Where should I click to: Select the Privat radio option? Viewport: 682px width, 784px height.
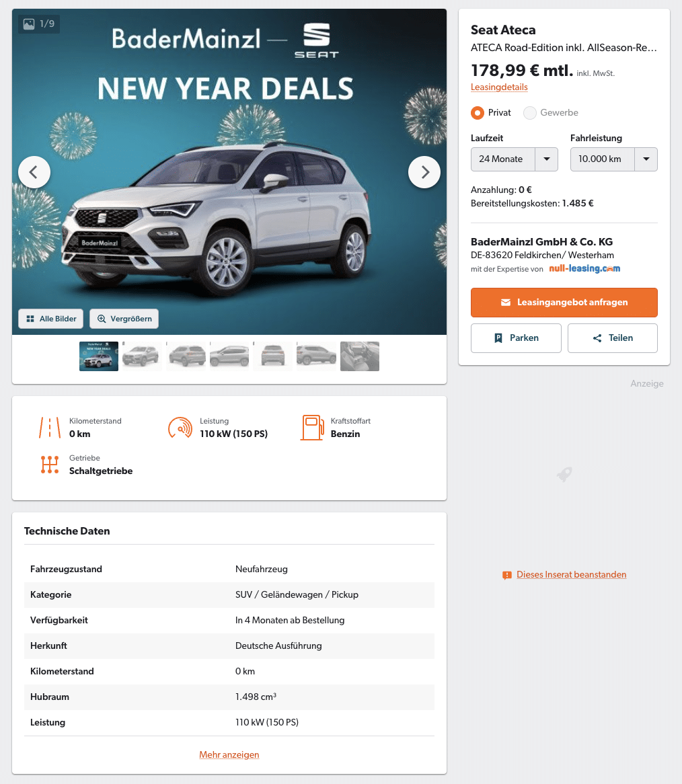(x=478, y=113)
